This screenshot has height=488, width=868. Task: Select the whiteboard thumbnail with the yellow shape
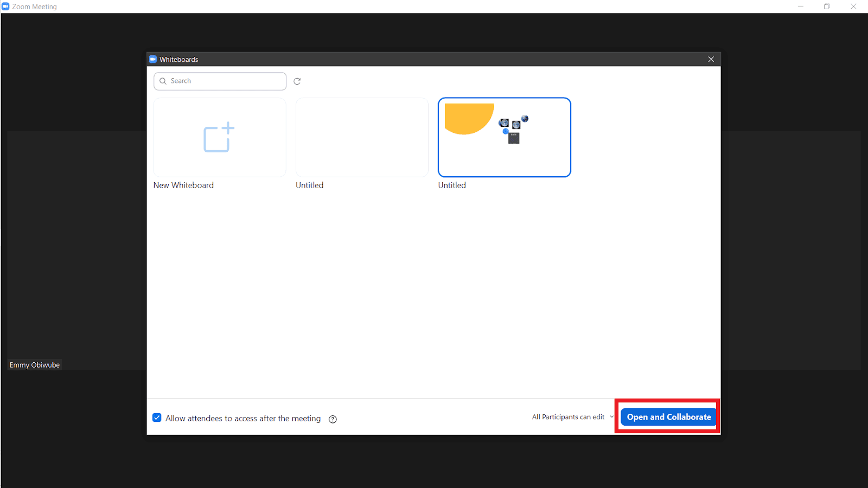pyautogui.click(x=504, y=137)
